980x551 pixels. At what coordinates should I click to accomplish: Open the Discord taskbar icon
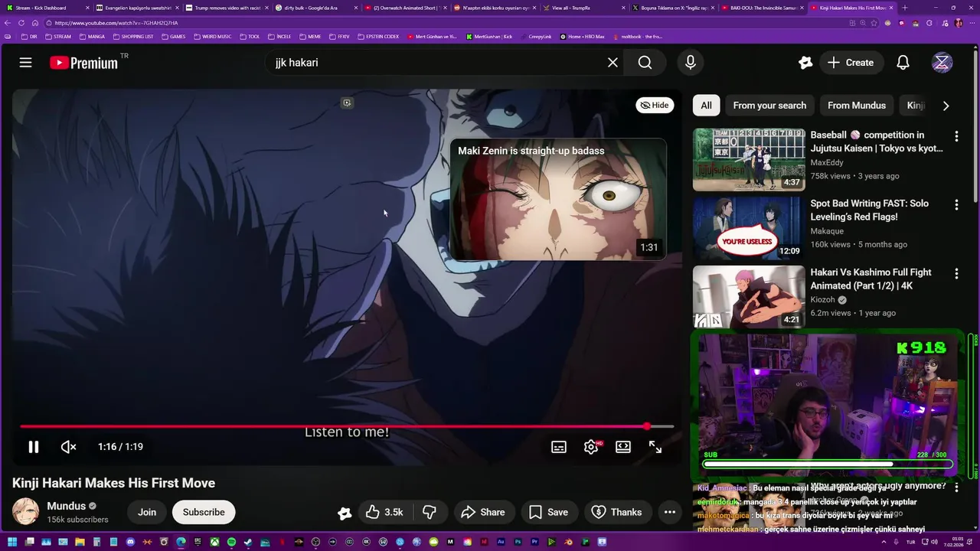(x=130, y=543)
